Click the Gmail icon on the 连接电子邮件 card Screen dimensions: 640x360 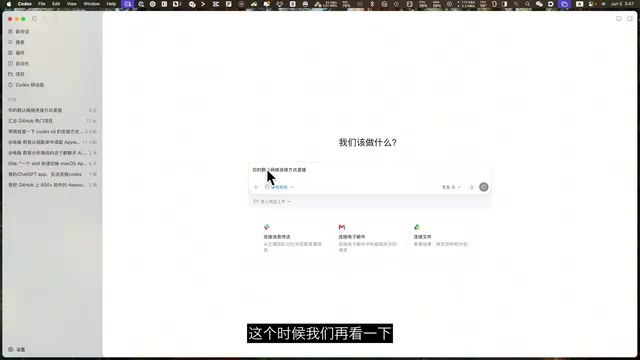pyautogui.click(x=342, y=227)
